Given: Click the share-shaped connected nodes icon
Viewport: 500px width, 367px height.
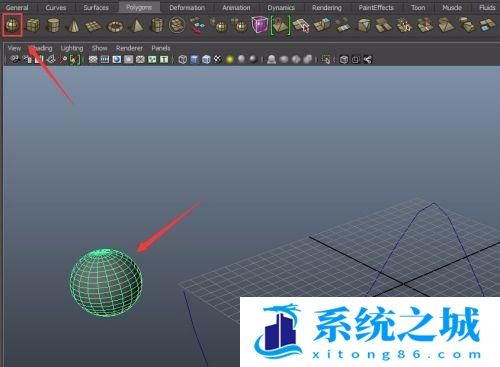Looking at the screenshot, I should click(x=368, y=60).
